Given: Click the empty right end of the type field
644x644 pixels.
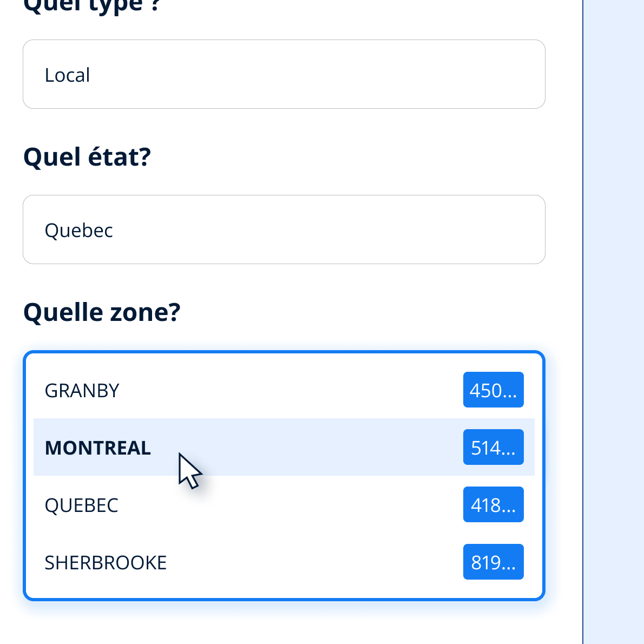Looking at the screenshot, I should click(x=487, y=74).
